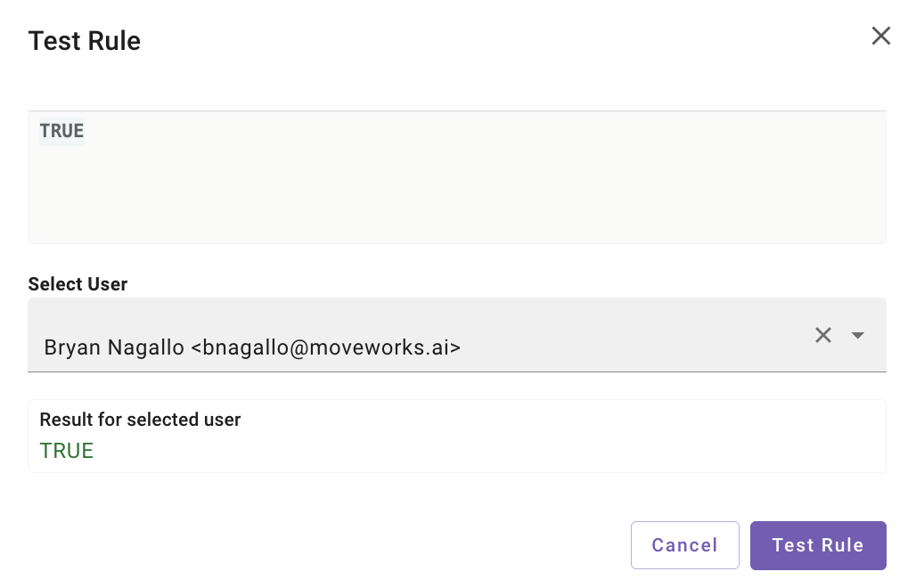
Task: Click the result panel for selected user
Action: (457, 437)
